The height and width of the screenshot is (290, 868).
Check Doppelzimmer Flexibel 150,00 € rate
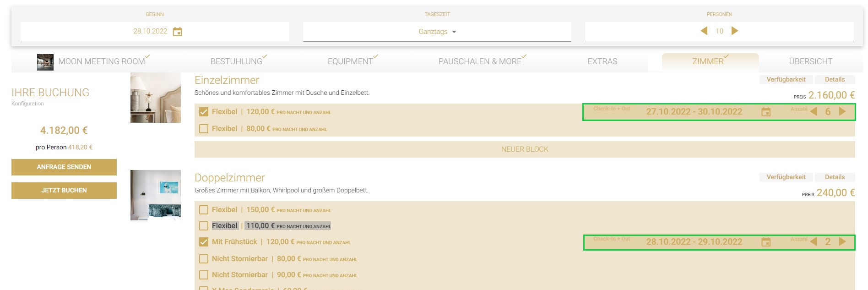click(x=204, y=210)
